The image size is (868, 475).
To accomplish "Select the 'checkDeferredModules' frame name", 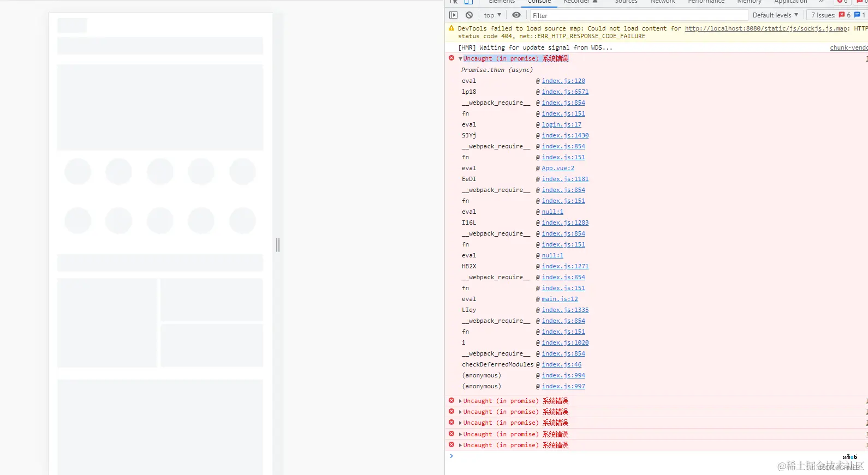I will [x=498, y=364].
